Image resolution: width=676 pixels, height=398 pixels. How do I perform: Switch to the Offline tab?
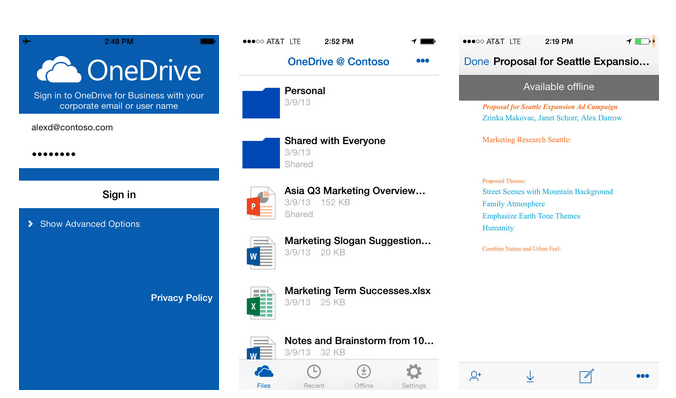click(x=364, y=376)
